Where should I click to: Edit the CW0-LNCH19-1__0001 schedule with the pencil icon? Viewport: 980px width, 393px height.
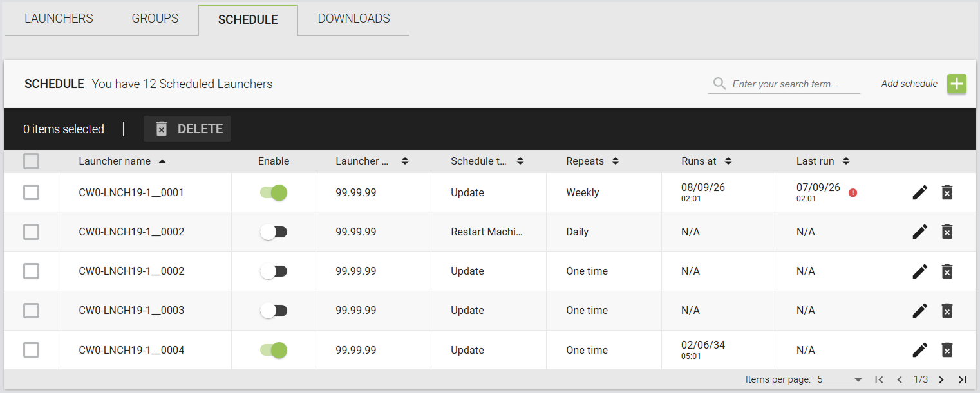pos(920,192)
